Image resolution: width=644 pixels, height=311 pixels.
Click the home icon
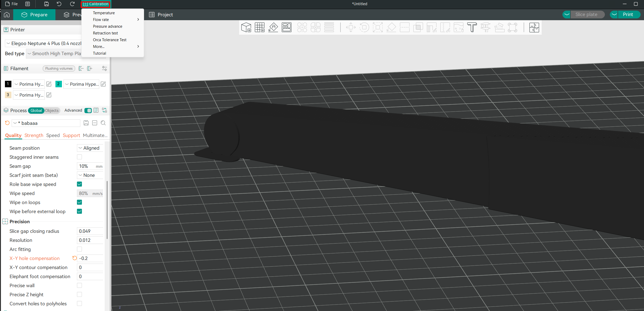(x=7, y=15)
